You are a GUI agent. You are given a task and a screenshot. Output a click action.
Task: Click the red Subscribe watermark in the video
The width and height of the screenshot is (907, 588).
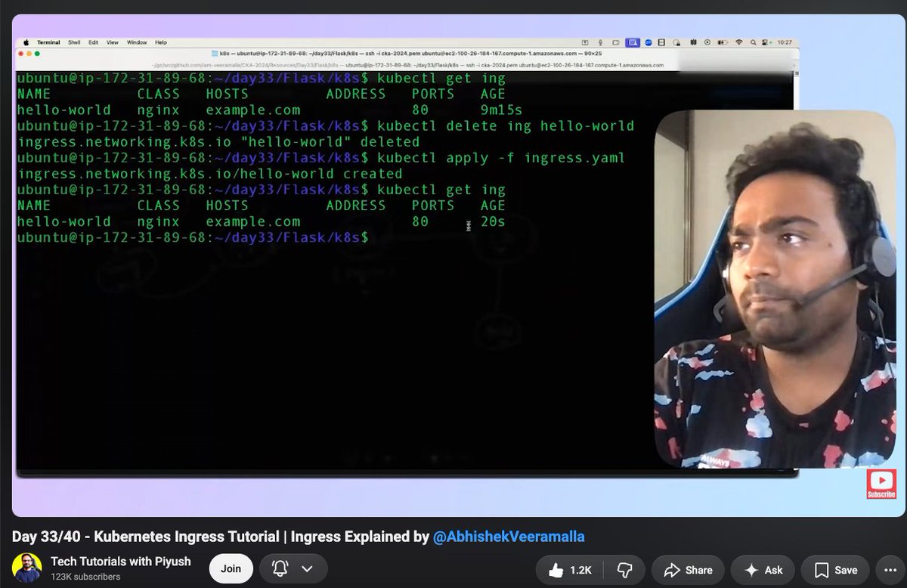point(881,484)
